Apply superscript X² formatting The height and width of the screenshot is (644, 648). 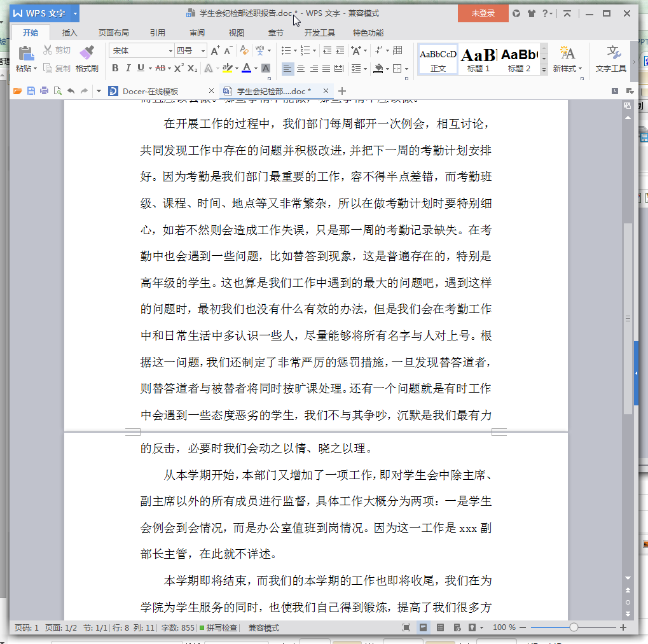[179, 68]
